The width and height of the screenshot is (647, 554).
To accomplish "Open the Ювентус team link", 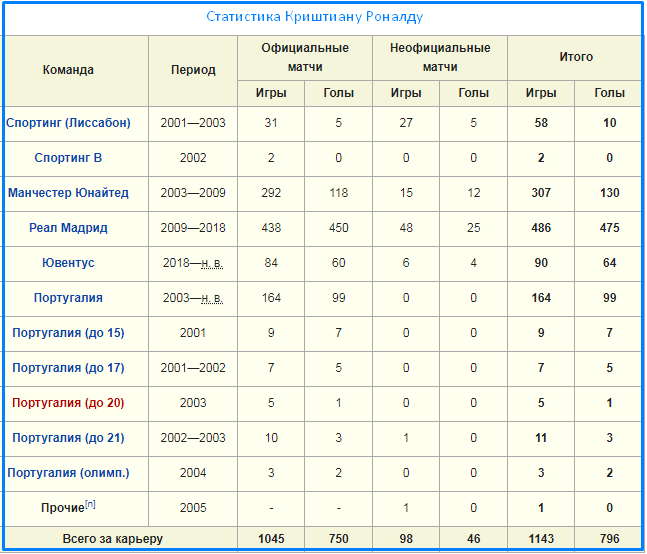I will coord(68,263).
